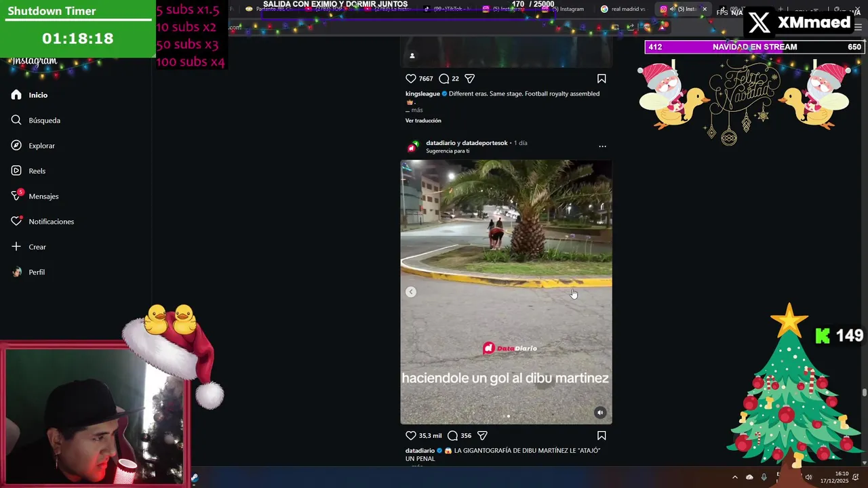Open Reels from the sidebar

(28, 171)
